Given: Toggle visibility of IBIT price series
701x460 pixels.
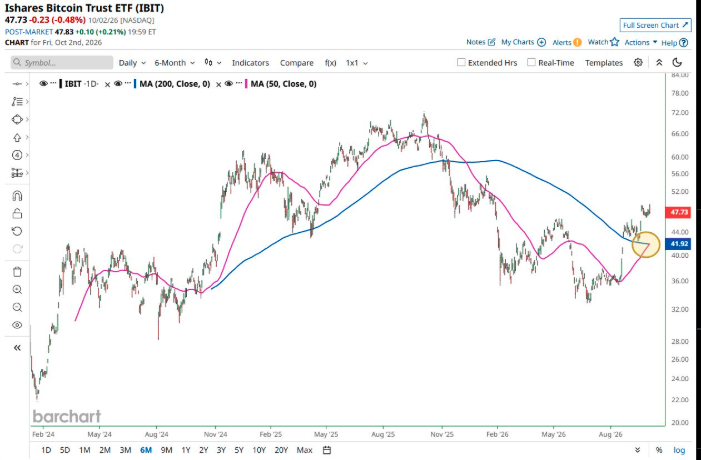Looking at the screenshot, I should pyautogui.click(x=43, y=84).
